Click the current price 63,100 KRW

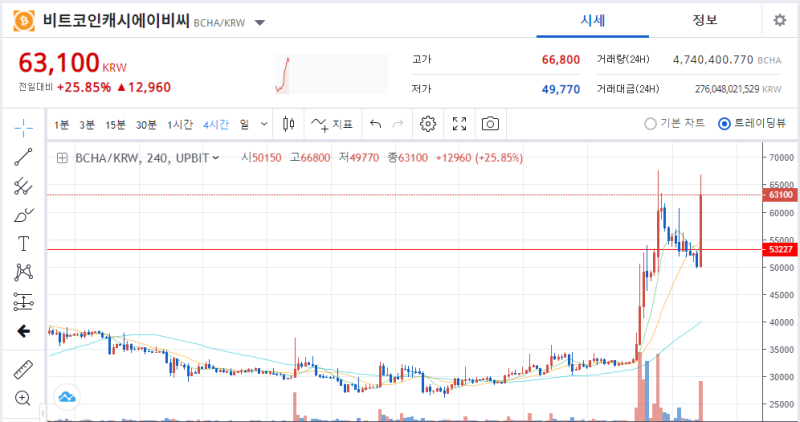pos(72,63)
